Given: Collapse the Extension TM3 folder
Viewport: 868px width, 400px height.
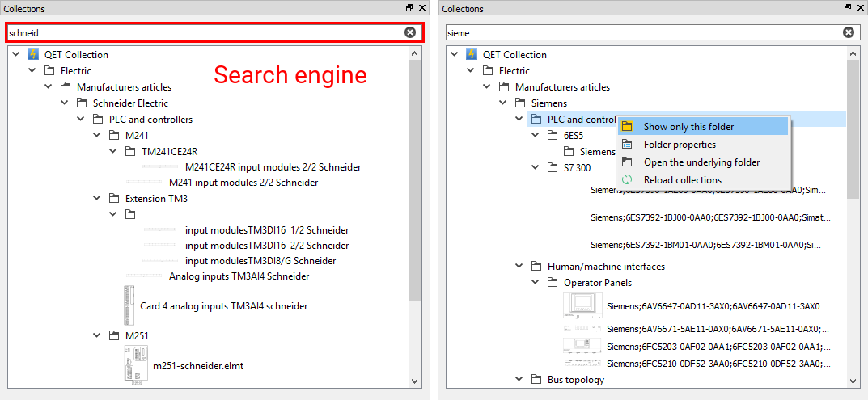Looking at the screenshot, I should coord(97,198).
